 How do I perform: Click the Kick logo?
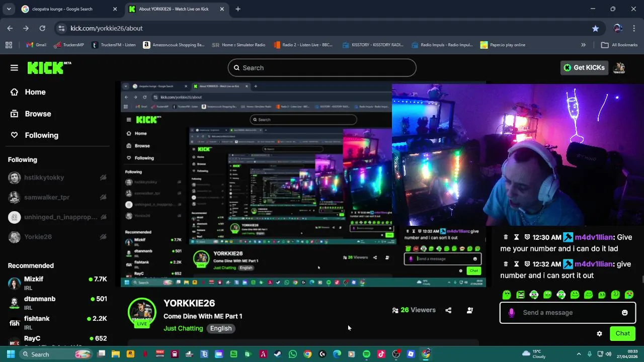(49, 68)
